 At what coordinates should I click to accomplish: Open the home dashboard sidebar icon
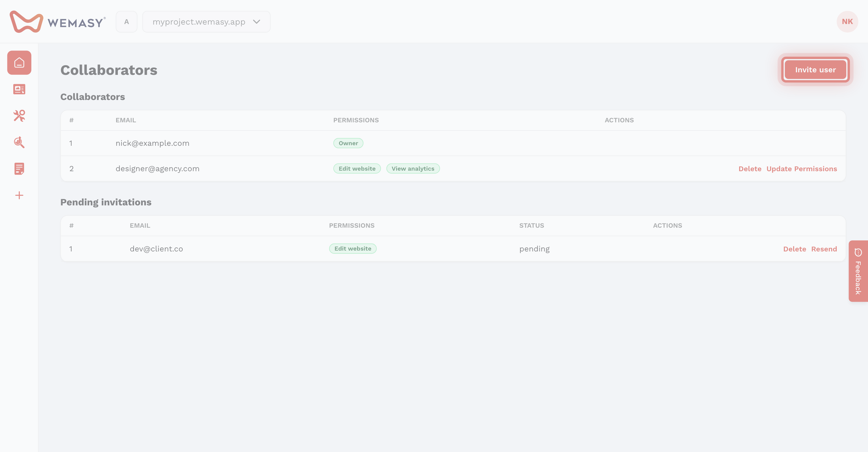(19, 63)
